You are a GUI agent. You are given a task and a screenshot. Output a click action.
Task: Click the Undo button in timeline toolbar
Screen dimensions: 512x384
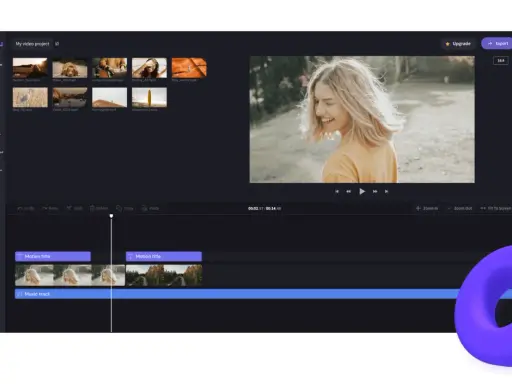click(26, 208)
